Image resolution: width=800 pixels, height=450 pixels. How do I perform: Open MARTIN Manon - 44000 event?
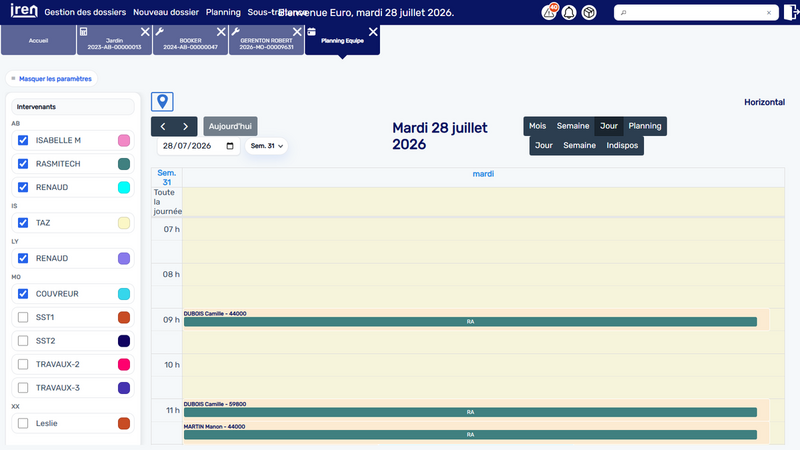476,432
